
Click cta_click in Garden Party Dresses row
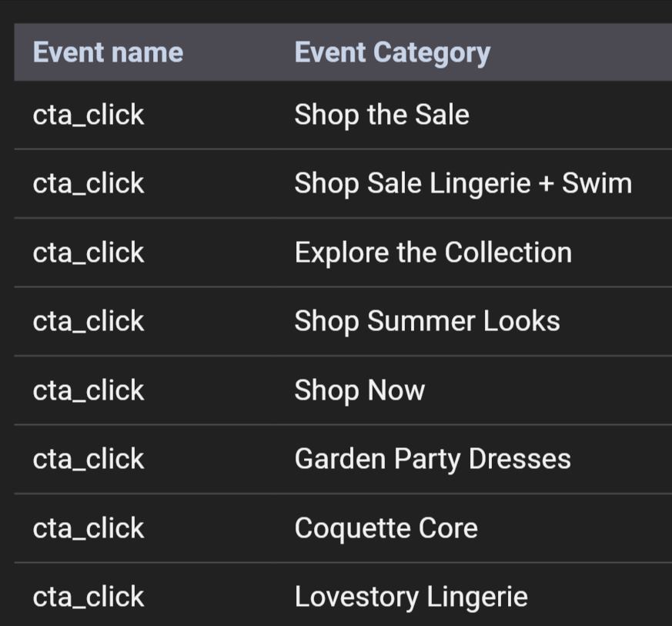(x=89, y=459)
